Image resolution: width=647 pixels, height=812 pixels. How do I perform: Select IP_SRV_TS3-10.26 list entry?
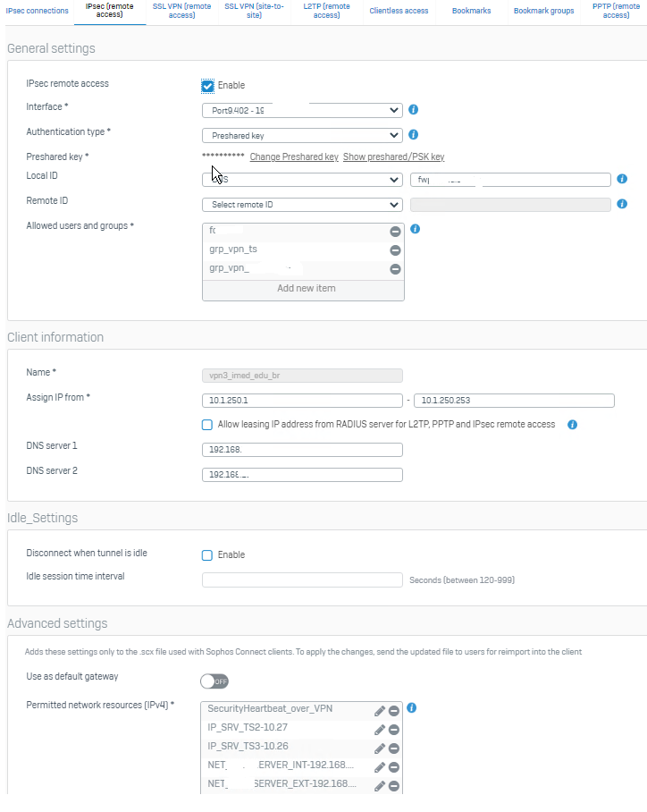(x=248, y=746)
